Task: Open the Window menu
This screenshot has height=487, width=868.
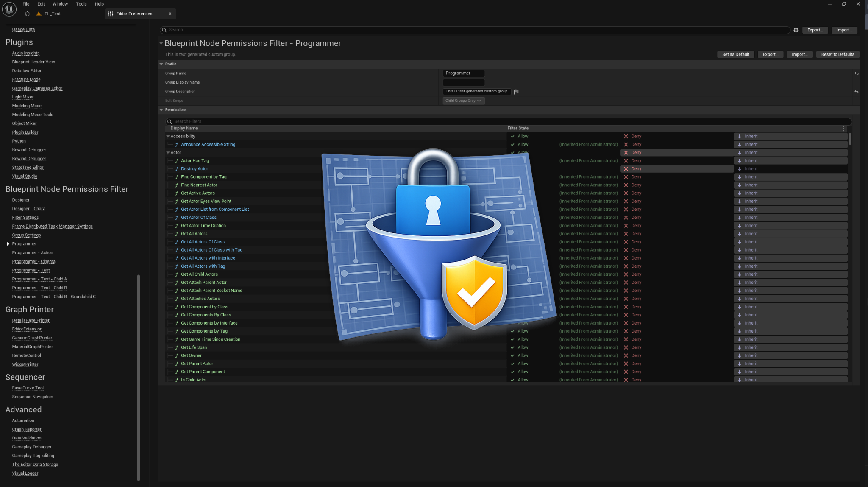Action: pos(60,4)
